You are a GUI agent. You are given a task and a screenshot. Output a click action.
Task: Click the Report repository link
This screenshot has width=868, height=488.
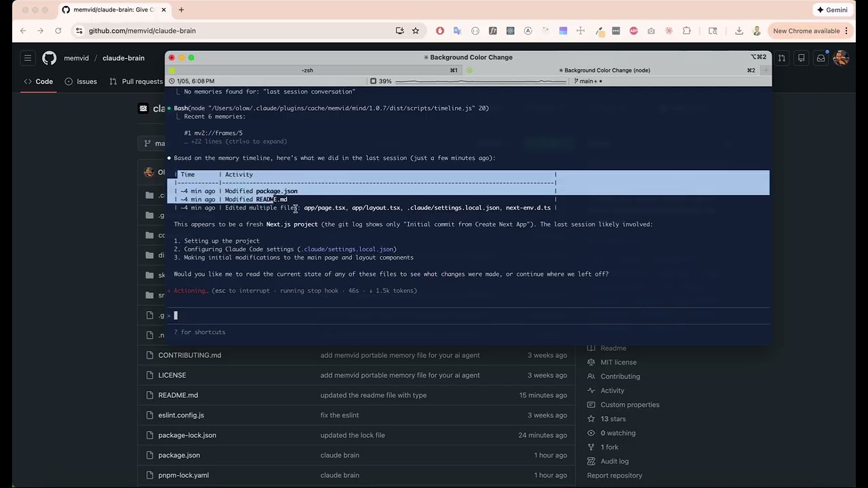point(614,475)
